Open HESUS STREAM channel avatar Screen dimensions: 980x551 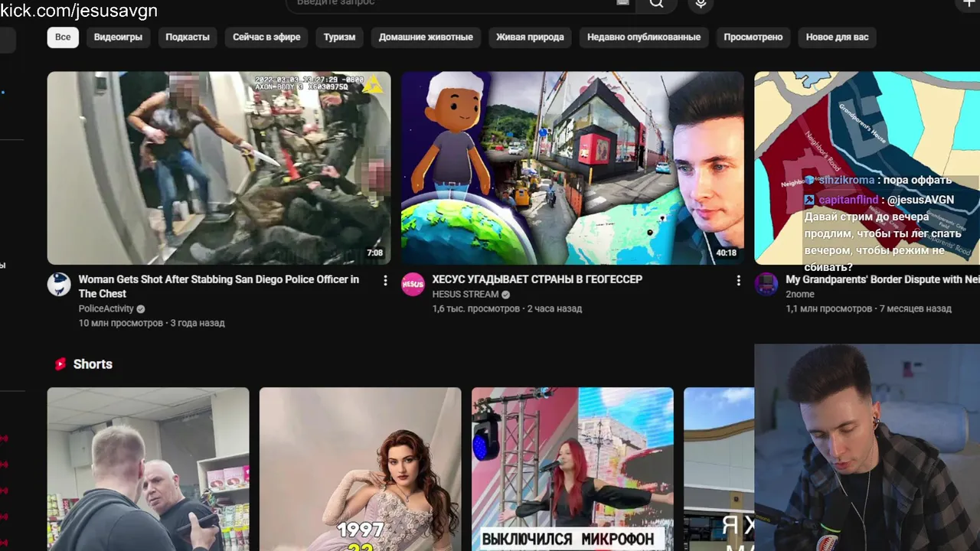[413, 284]
